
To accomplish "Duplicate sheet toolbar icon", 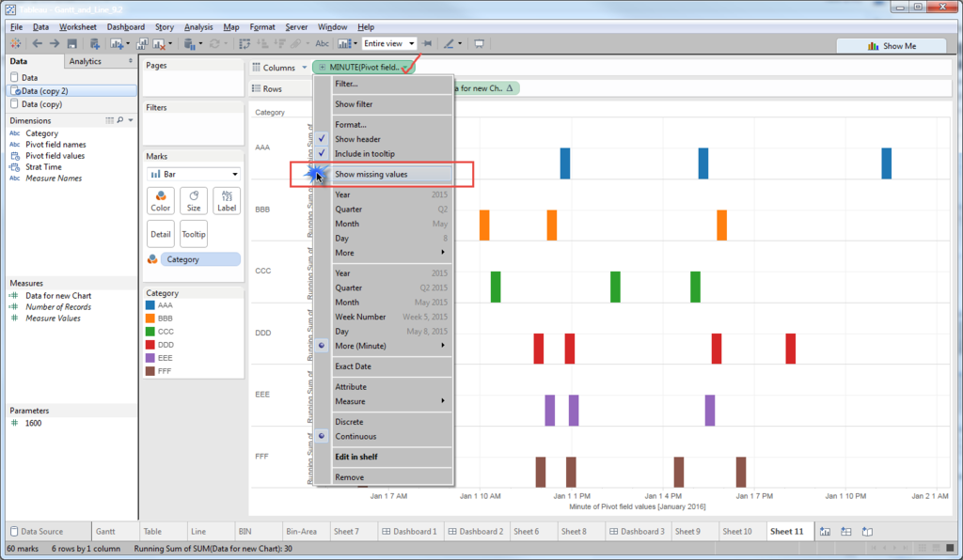I will point(142,43).
